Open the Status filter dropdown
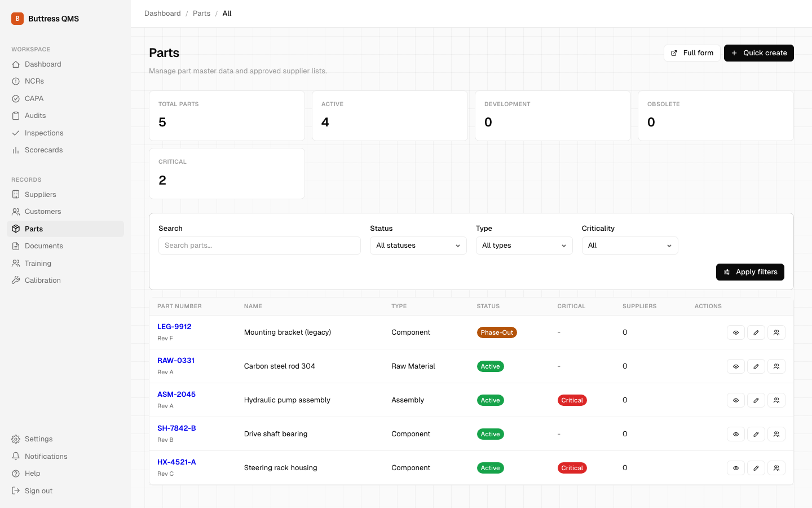Image resolution: width=812 pixels, height=508 pixels. click(x=418, y=246)
